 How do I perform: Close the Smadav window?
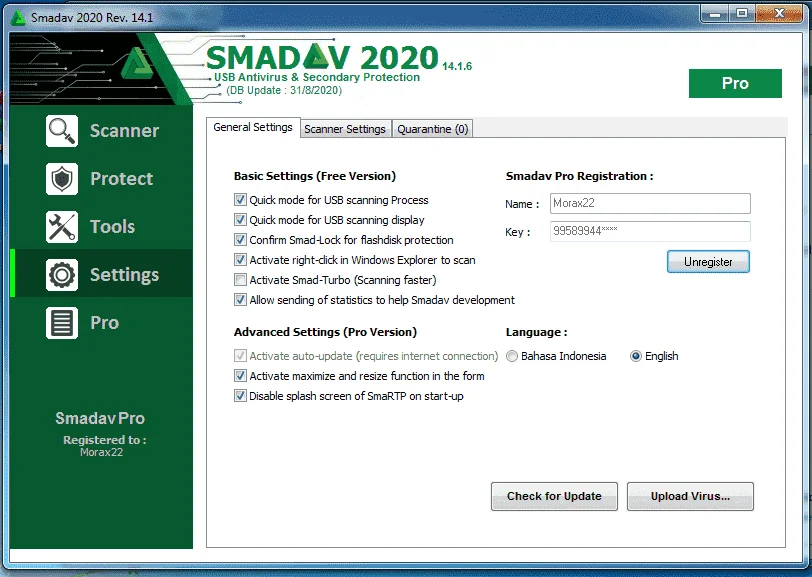coord(779,14)
